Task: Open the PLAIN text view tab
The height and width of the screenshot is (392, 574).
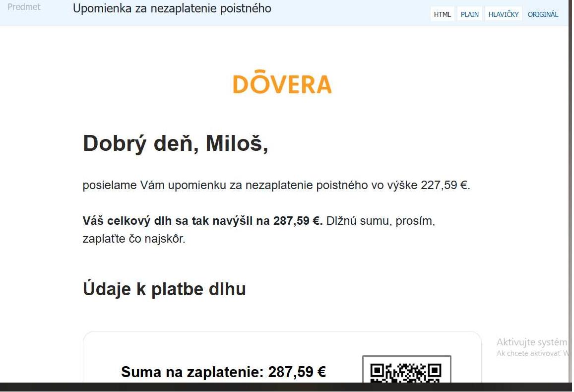Action: (470, 14)
